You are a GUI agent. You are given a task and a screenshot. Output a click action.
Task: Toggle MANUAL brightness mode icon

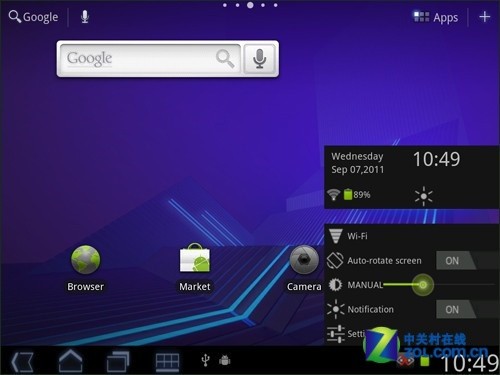(335, 285)
